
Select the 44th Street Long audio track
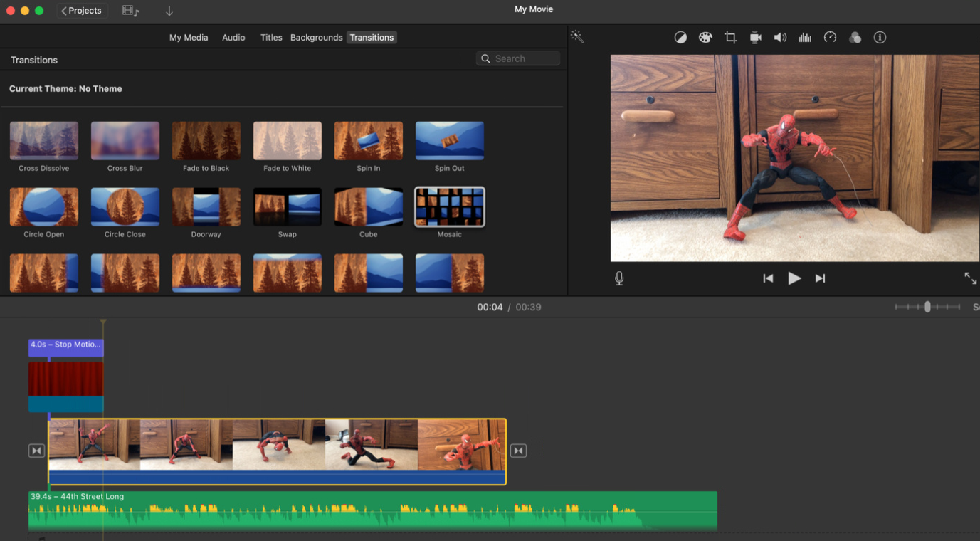tap(372, 510)
